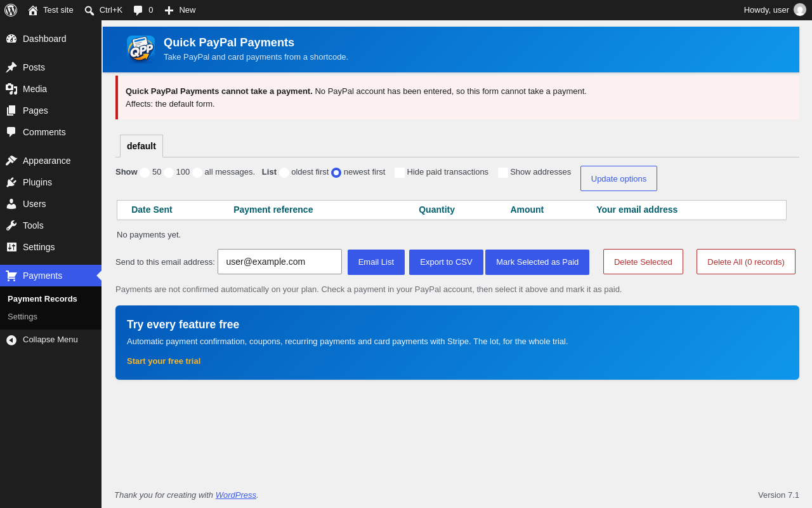Click the Quick PayPal Payments QPP logo

click(141, 49)
